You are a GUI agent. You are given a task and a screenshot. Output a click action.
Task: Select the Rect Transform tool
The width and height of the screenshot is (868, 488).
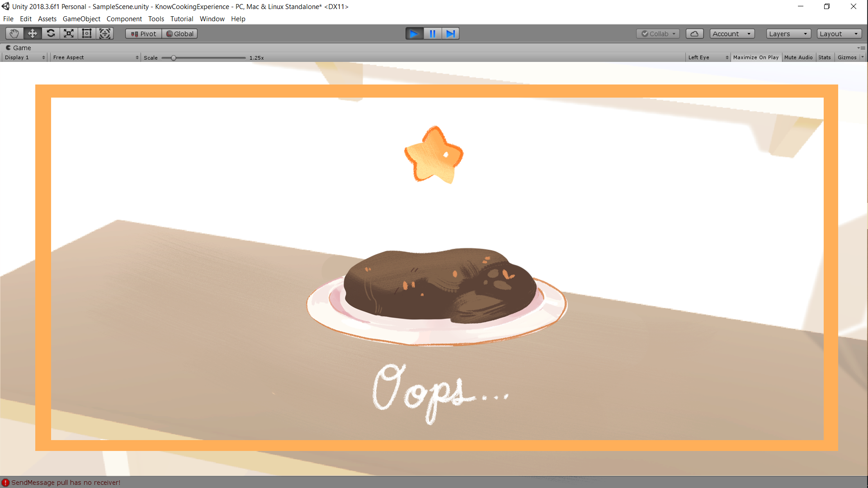tap(87, 33)
